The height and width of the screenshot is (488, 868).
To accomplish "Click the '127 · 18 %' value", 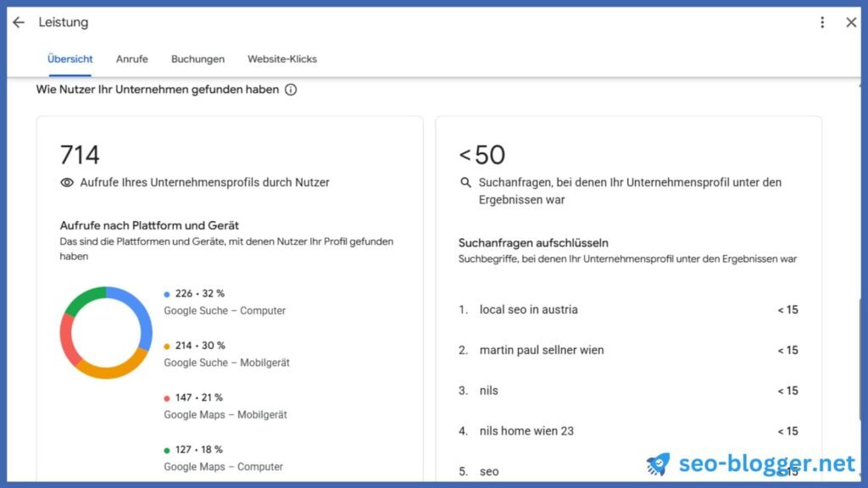I will [198, 450].
